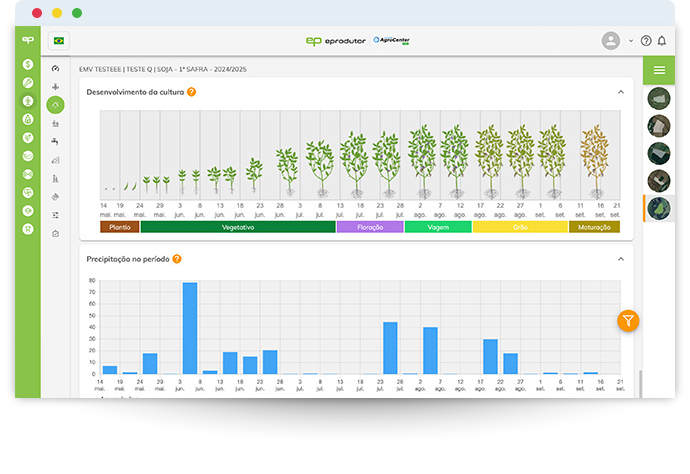The height and width of the screenshot is (474, 690).
Task: Click help icon beside Precipitação no período
Action: coord(177,258)
